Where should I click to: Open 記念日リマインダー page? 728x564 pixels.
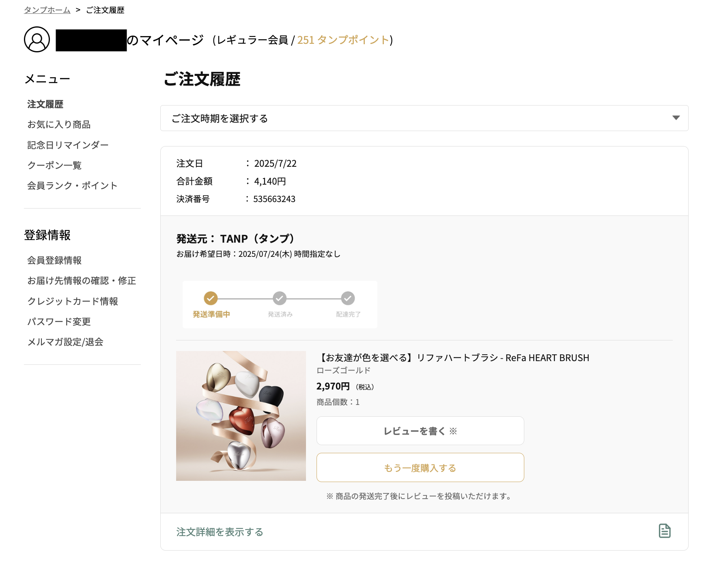coord(67,145)
